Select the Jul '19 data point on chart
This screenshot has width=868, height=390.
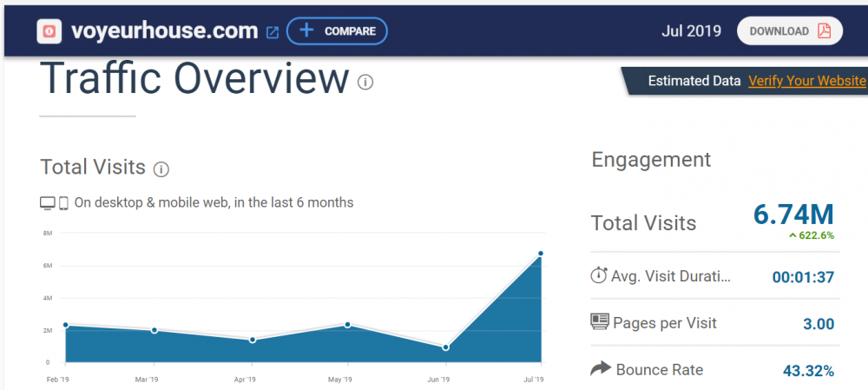pos(541,254)
